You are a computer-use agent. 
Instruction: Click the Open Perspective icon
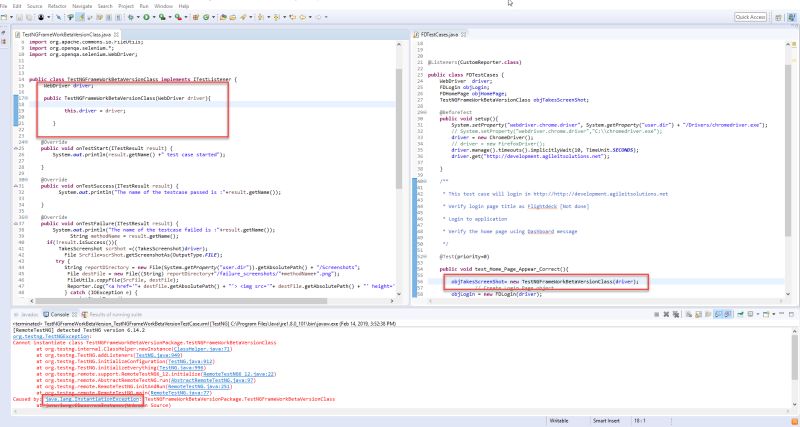pos(779,17)
